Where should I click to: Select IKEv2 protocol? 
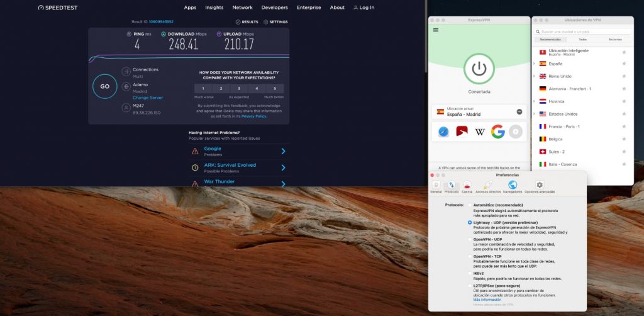pos(470,273)
